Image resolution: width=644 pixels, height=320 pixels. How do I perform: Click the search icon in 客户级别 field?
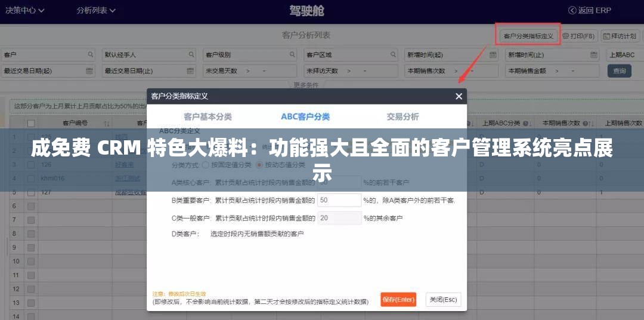coord(292,54)
